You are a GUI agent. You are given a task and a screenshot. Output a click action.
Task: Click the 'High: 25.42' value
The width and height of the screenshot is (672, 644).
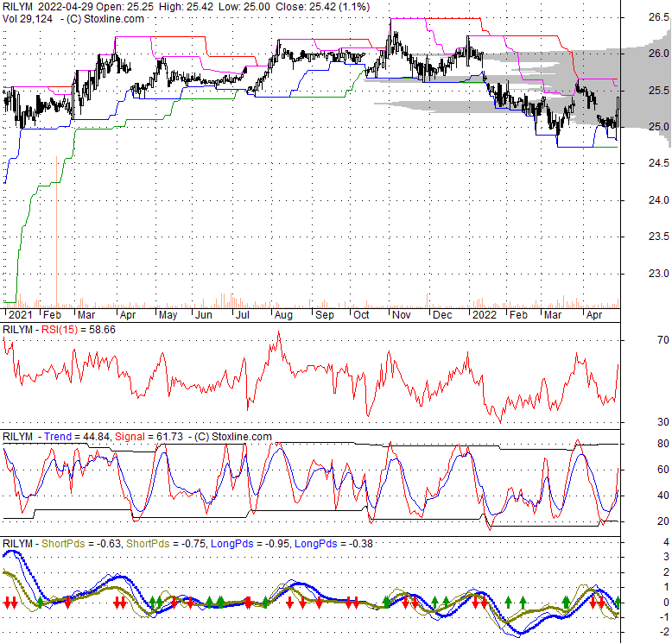click(x=186, y=7)
